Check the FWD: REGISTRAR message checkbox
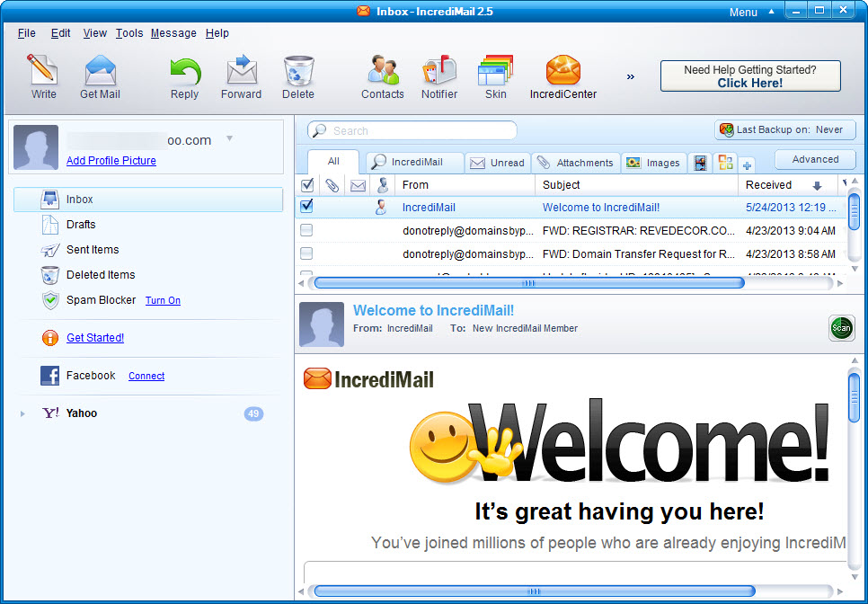868x604 pixels. pyautogui.click(x=307, y=230)
